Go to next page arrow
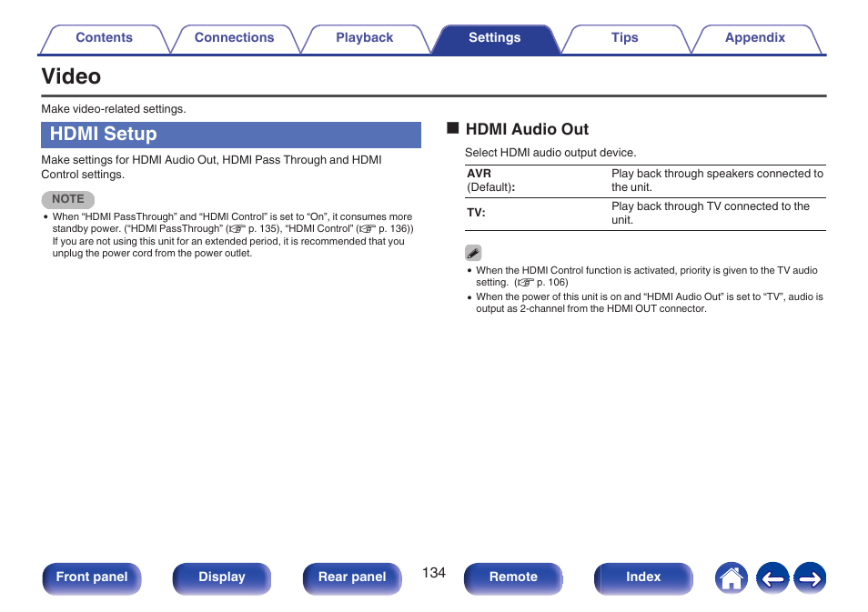This screenshot has height=612, width=868. coord(810,578)
